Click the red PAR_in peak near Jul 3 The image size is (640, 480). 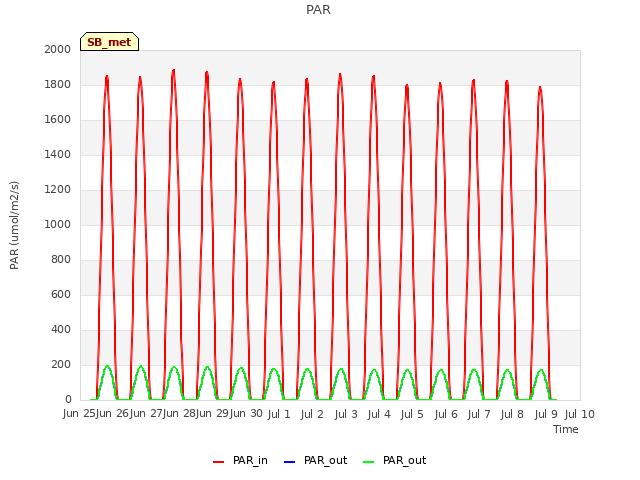click(x=340, y=75)
